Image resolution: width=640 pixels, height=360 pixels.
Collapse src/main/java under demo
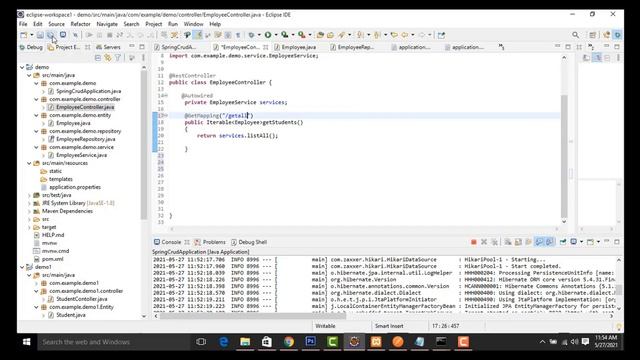tap(29, 75)
